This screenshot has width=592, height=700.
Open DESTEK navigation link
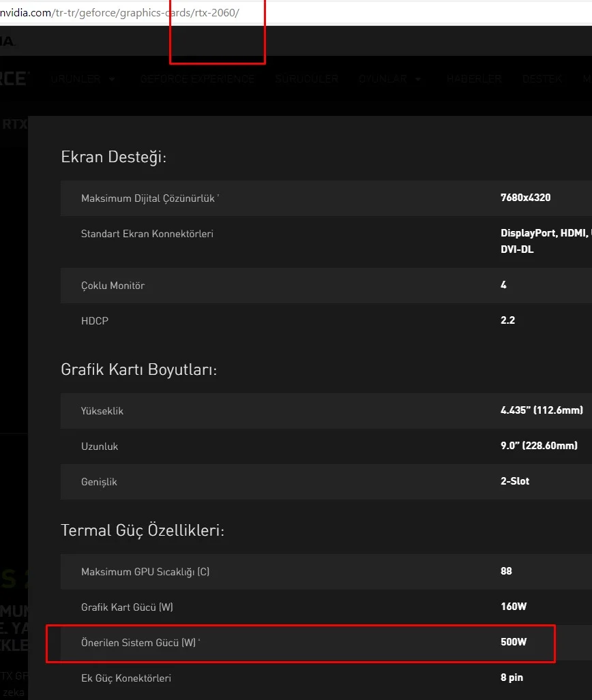(542, 79)
